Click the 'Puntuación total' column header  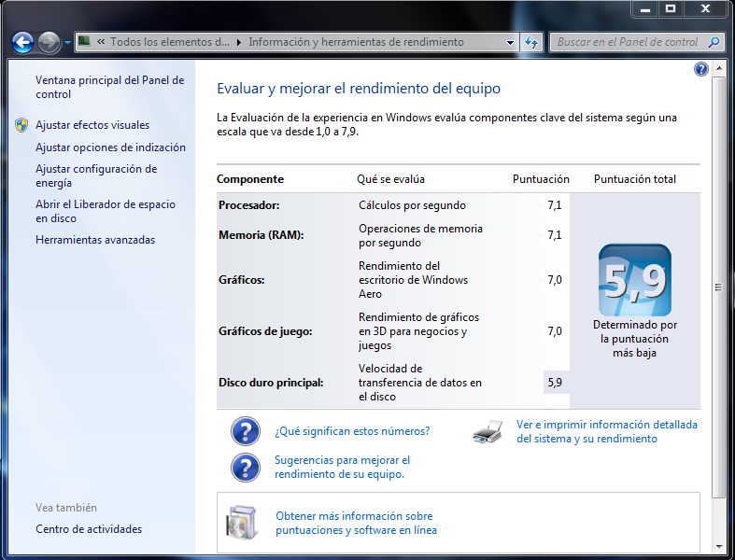(635, 179)
